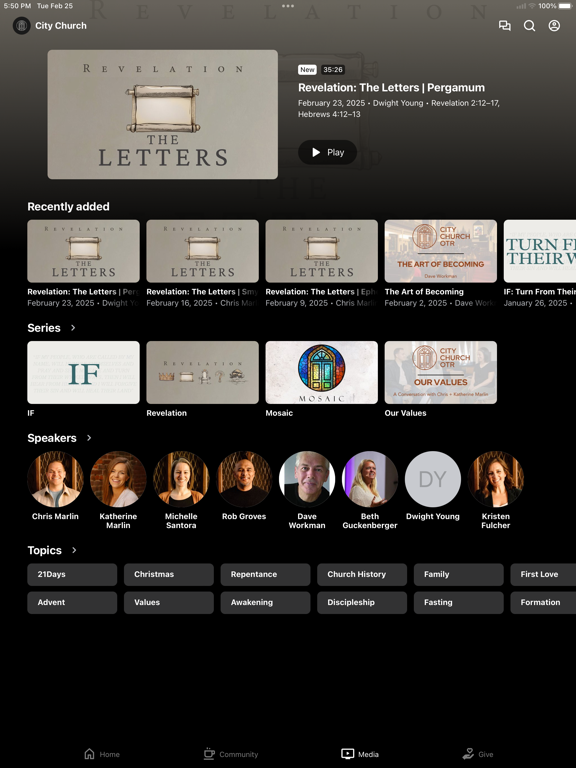Screen dimensions: 576x768
Task: Click the Topics heading
Action: point(45,550)
